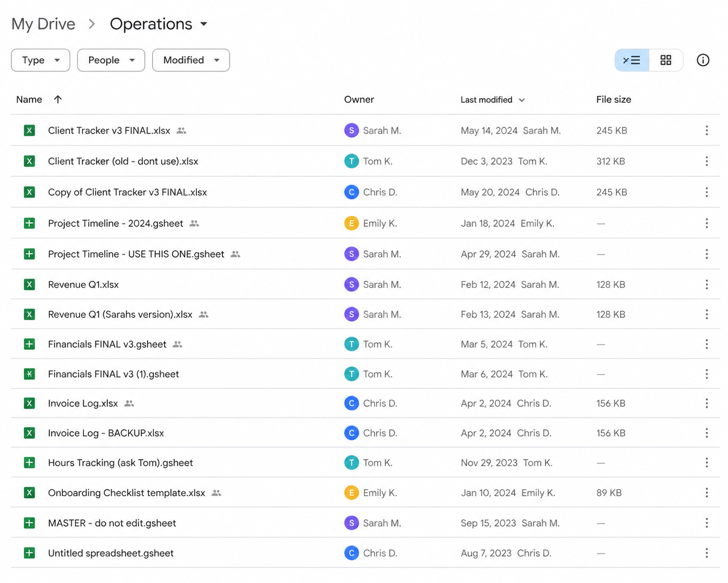The image size is (728, 583).
Task: Switch to list layout view
Action: [x=631, y=60]
